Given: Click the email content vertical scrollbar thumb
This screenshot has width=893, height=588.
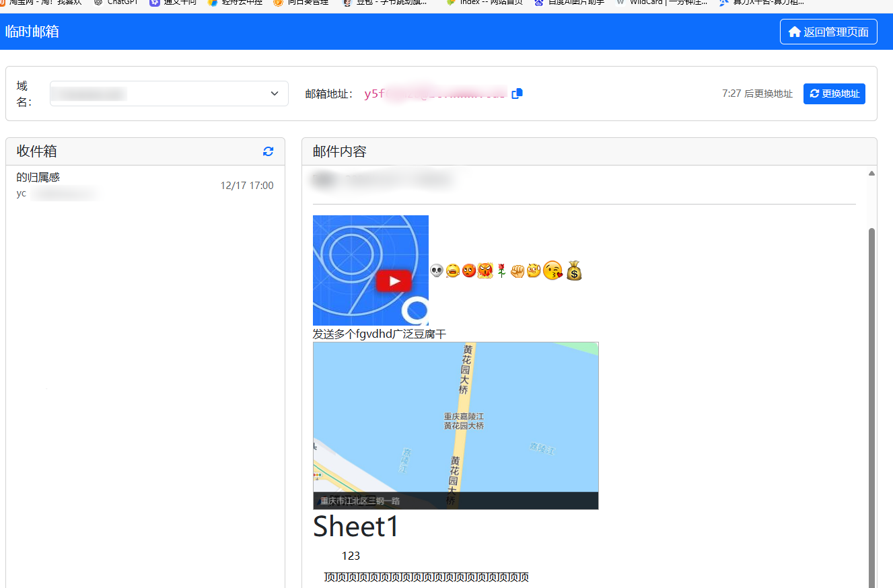Looking at the screenshot, I should (871, 404).
